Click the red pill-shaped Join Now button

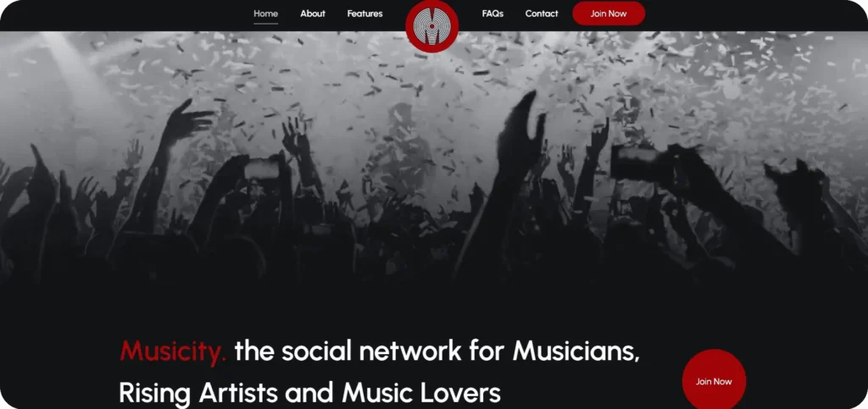click(609, 14)
